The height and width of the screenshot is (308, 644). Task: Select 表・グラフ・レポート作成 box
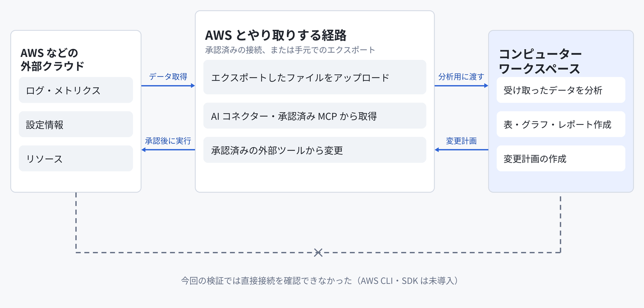click(x=561, y=124)
